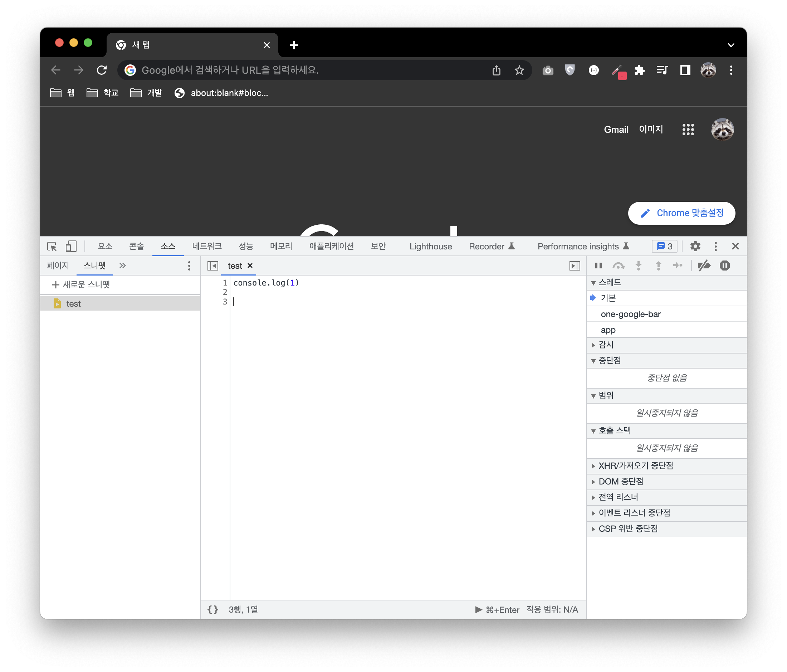The image size is (787, 672).
Task: Open DevTools settings gear
Action: tap(695, 247)
